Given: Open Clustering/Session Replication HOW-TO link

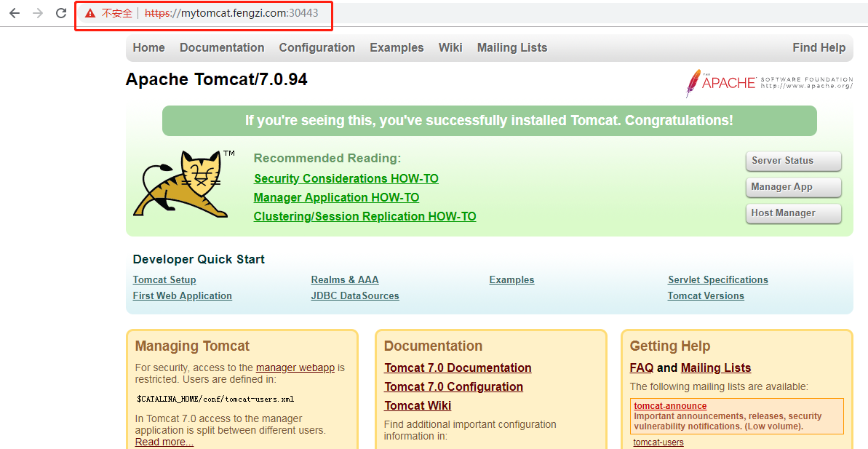Looking at the screenshot, I should click(x=365, y=216).
